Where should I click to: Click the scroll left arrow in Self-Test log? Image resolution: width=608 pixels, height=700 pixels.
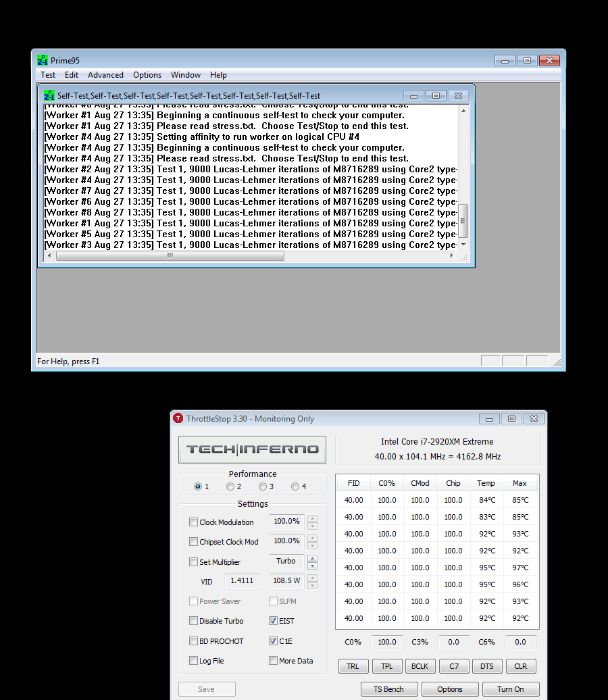pos(49,256)
